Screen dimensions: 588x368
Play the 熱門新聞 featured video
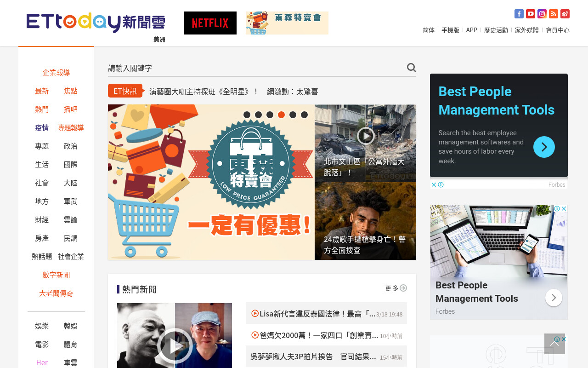point(175,346)
